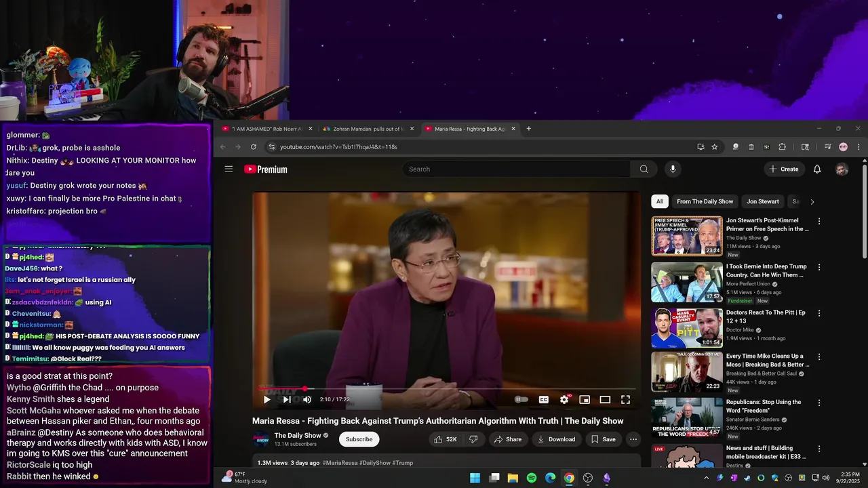
Task: Open The Daily Show channel name link
Action: click(298, 436)
